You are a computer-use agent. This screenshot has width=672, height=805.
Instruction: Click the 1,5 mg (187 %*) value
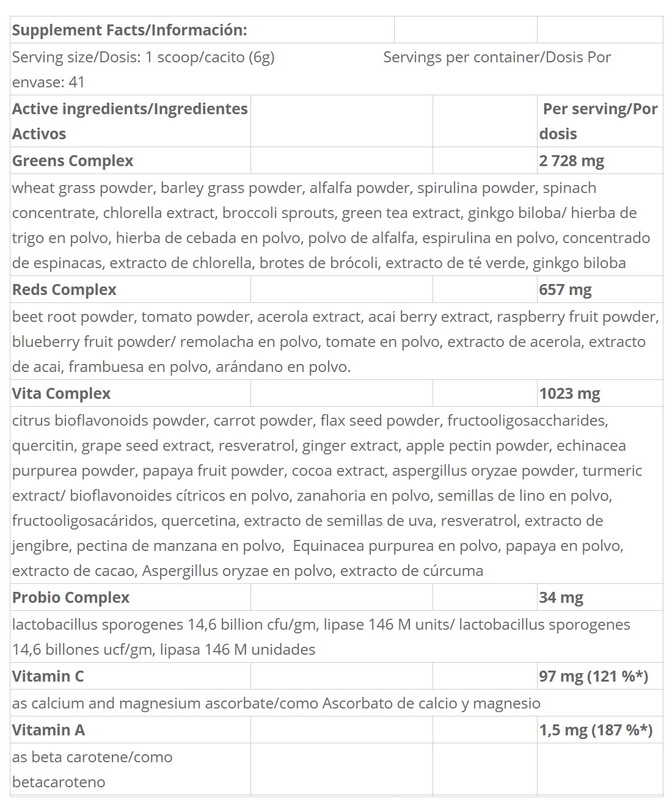pos(596,730)
